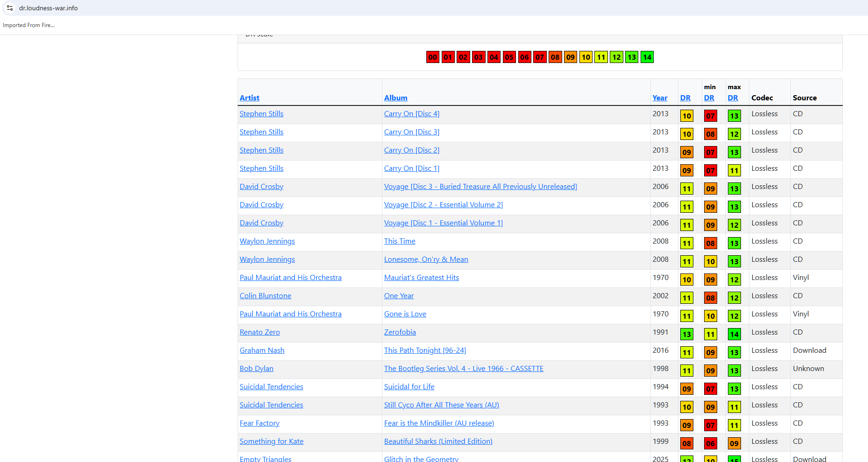Open Lonesome, On'ry & Mean album
868x462 pixels.
coord(426,259)
